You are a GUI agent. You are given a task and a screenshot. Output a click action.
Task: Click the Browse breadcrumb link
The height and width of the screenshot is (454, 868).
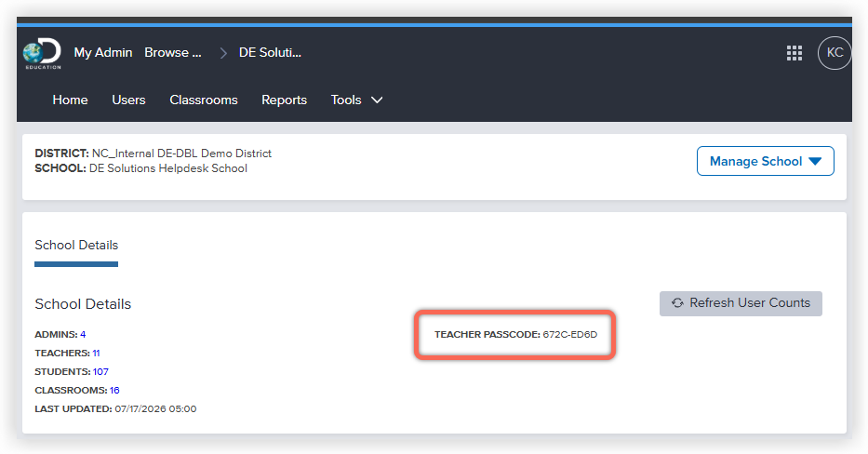173,53
